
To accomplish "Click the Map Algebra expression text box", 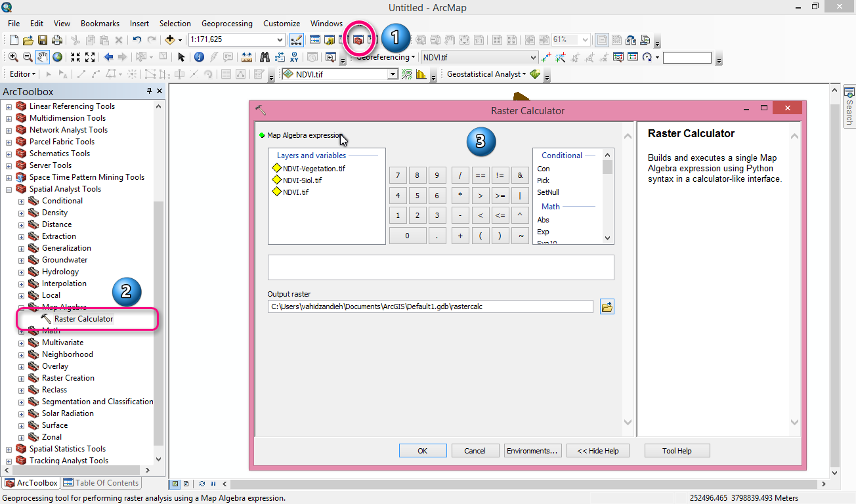I will 440,268.
